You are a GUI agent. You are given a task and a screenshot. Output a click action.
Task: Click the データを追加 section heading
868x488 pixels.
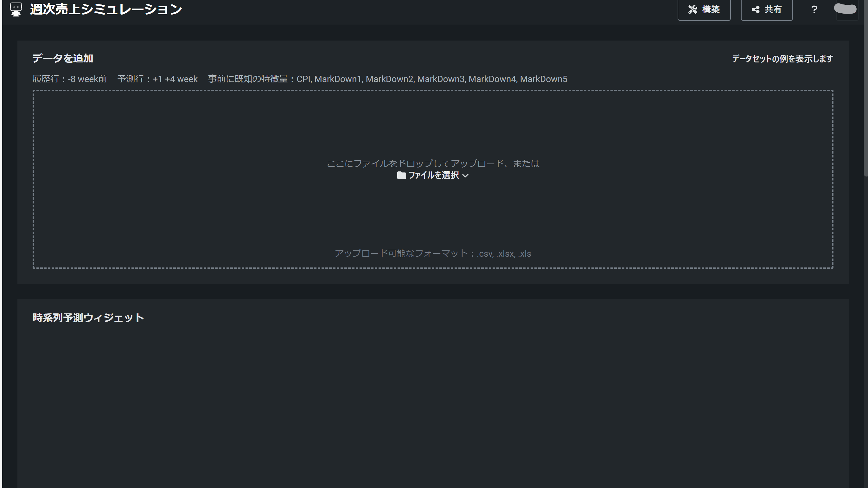[63, 58]
